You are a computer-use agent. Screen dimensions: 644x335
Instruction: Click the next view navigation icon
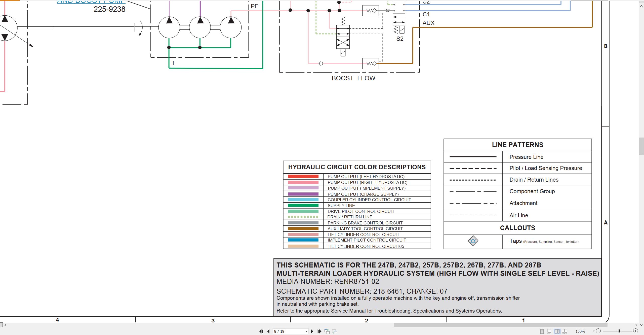click(x=335, y=331)
